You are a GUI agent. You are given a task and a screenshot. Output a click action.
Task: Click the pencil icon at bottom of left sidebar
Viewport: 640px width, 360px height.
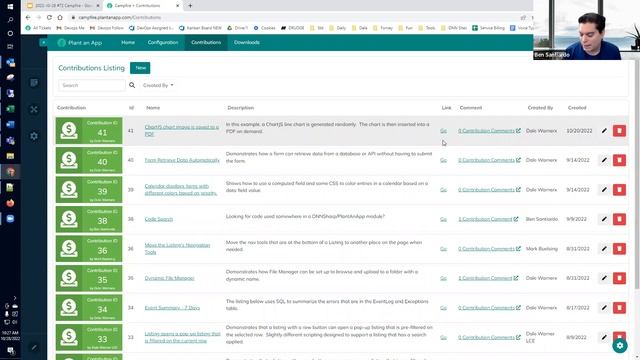click(x=34, y=347)
